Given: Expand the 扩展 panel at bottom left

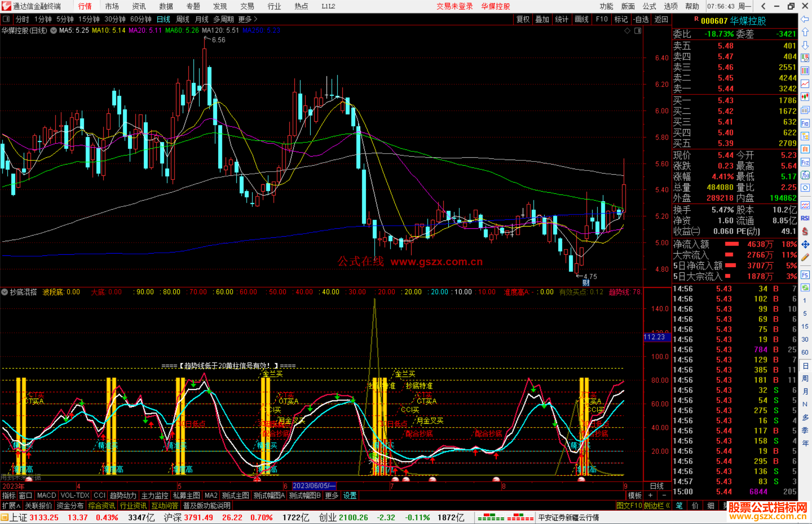Looking at the screenshot, I should tap(11, 506).
